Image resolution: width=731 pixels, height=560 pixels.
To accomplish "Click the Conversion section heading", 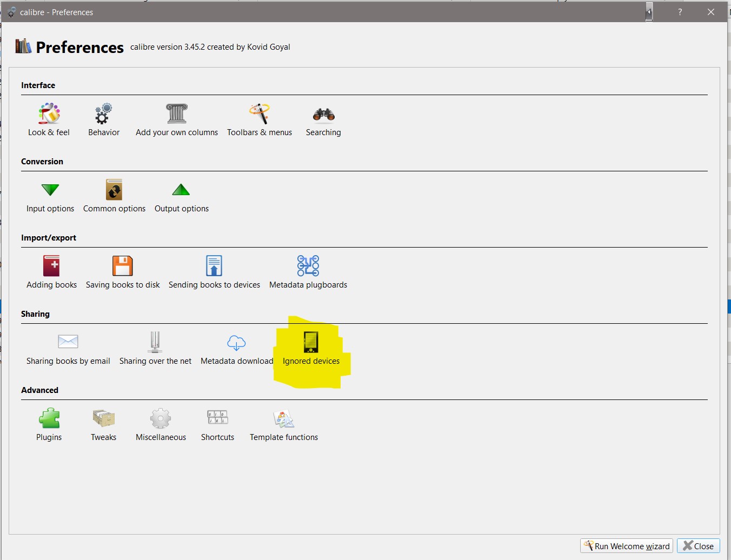I will 42,162.
